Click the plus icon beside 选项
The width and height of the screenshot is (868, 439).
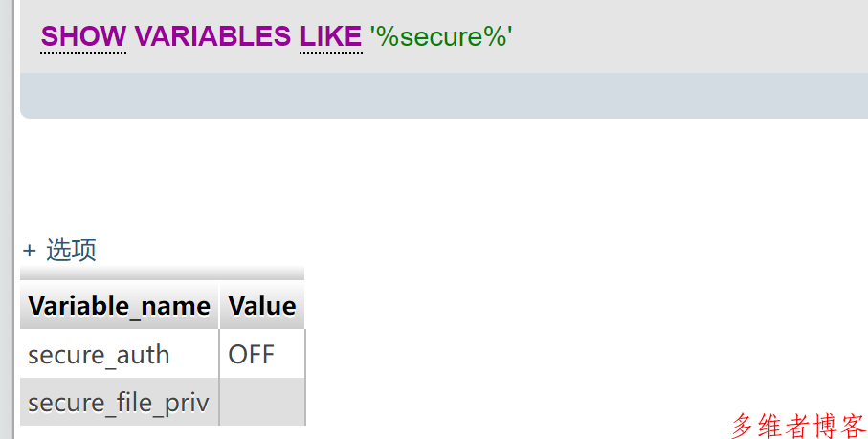click(30, 251)
